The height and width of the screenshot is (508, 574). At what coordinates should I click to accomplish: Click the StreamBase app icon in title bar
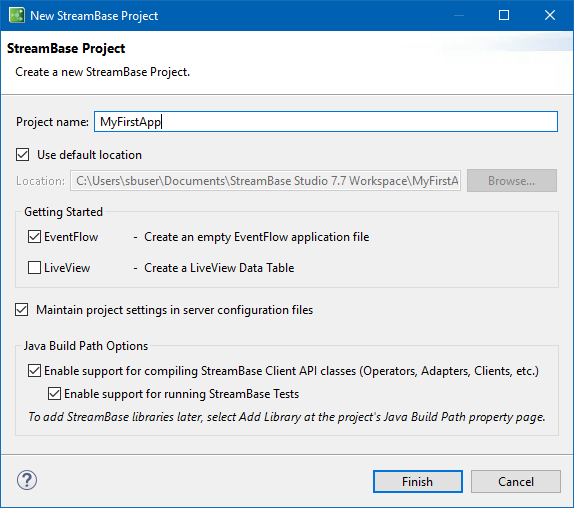pos(16,15)
